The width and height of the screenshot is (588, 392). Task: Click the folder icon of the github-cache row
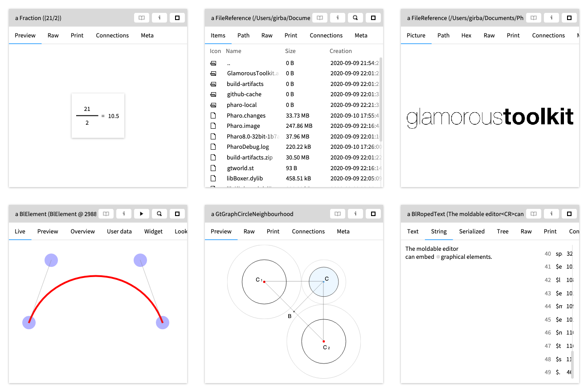tap(213, 94)
